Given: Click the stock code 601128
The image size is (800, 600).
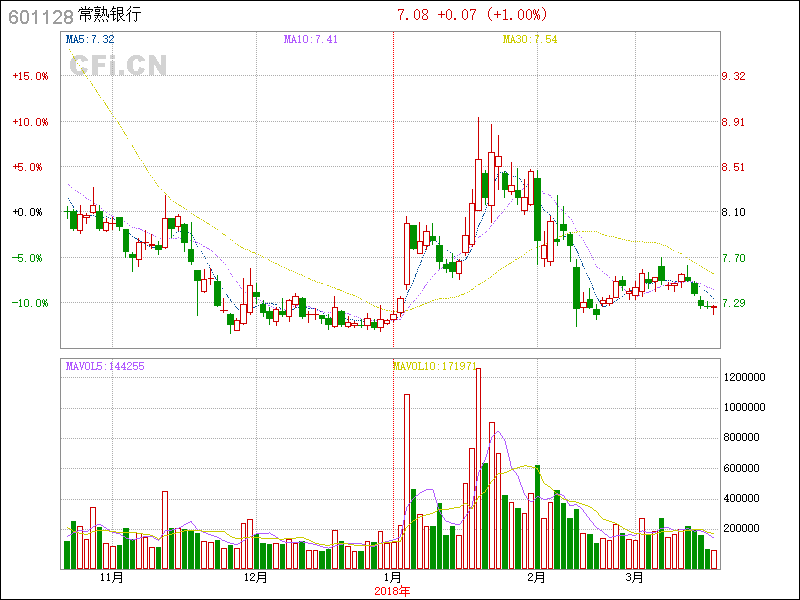Looking at the screenshot, I should point(40,16).
